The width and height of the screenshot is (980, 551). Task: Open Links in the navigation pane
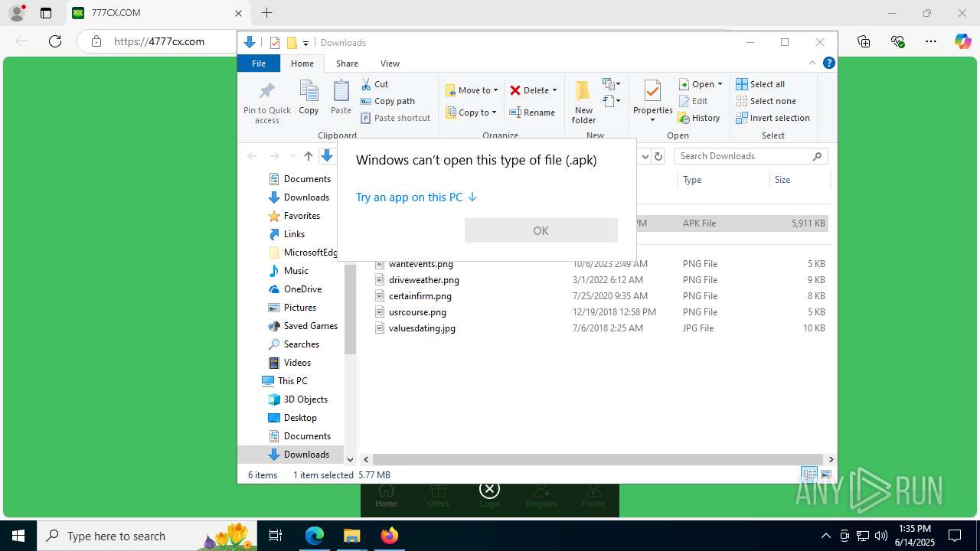coord(294,234)
